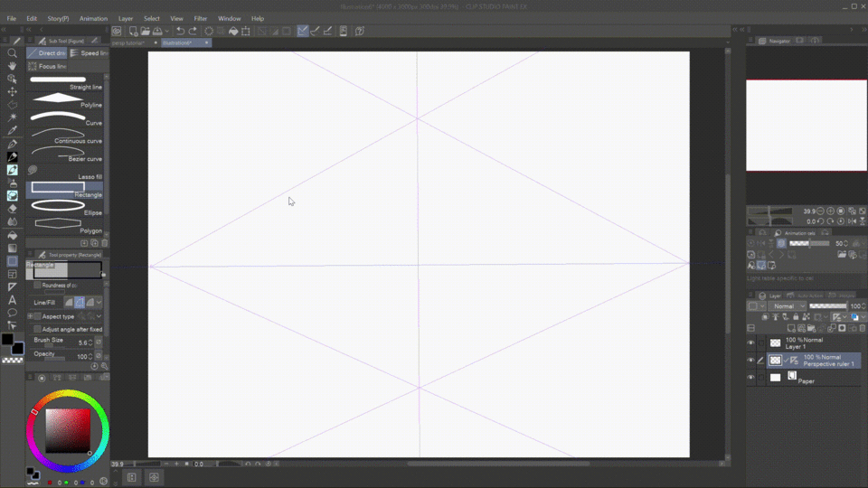Click New raster layer icon
Image resolution: width=868 pixels, height=488 pixels.
[x=792, y=328]
